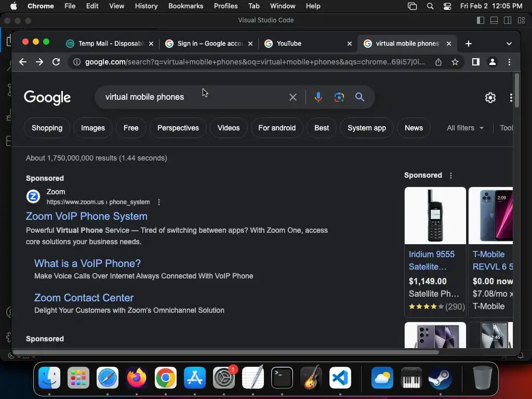Filter results by News
532x399 pixels.
(414, 128)
